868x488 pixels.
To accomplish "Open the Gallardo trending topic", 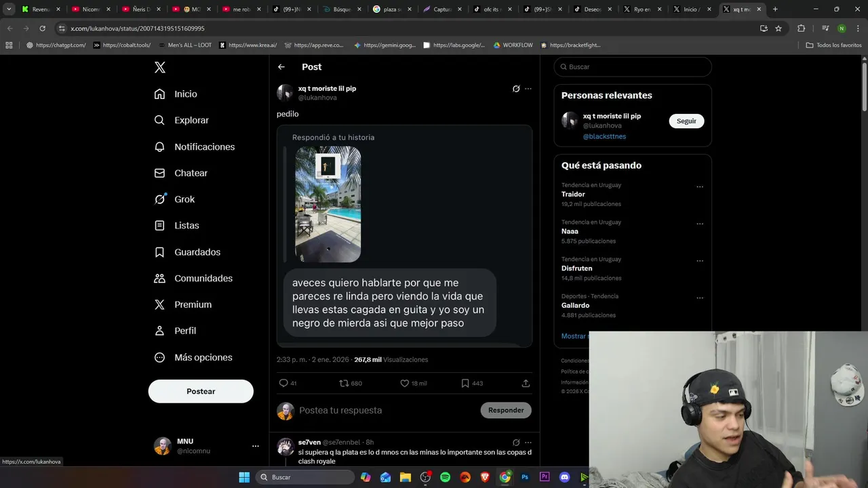I will [575, 306].
